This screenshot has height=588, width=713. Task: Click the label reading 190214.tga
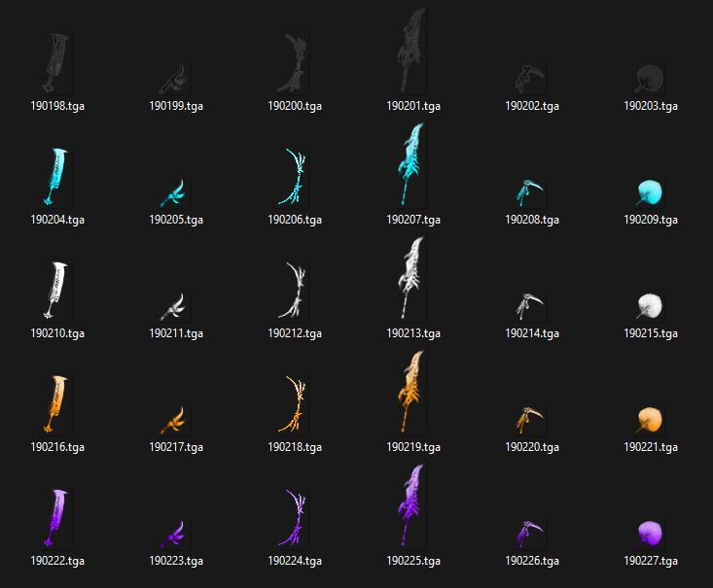(532, 333)
